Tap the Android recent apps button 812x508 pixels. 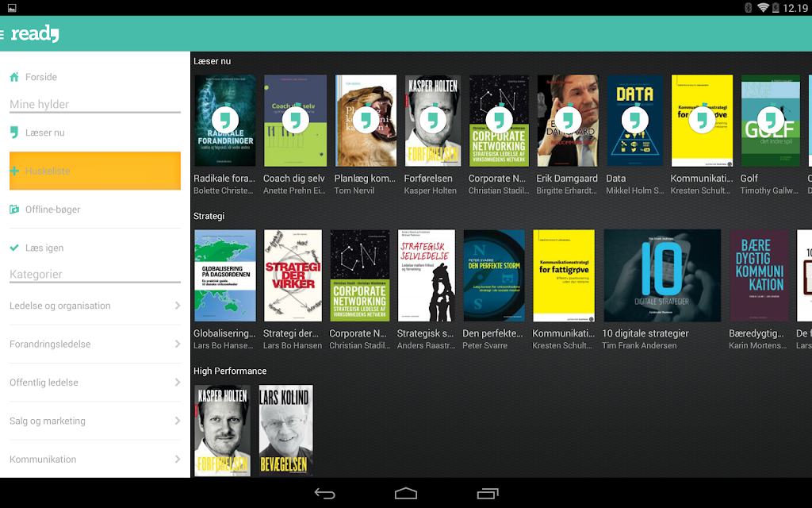[488, 494]
